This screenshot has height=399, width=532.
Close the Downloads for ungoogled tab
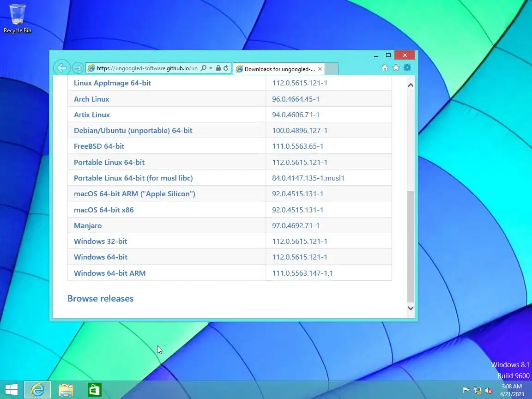pyautogui.click(x=320, y=69)
